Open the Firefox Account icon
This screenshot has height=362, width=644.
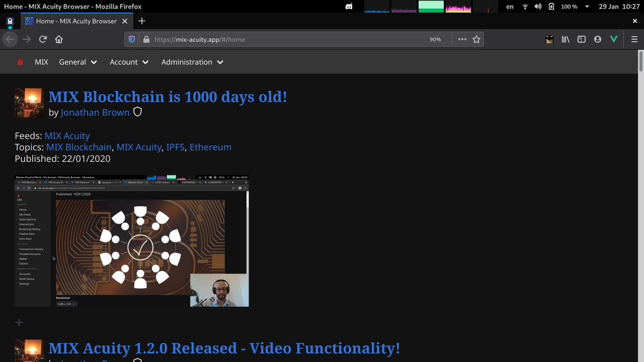[x=597, y=39]
